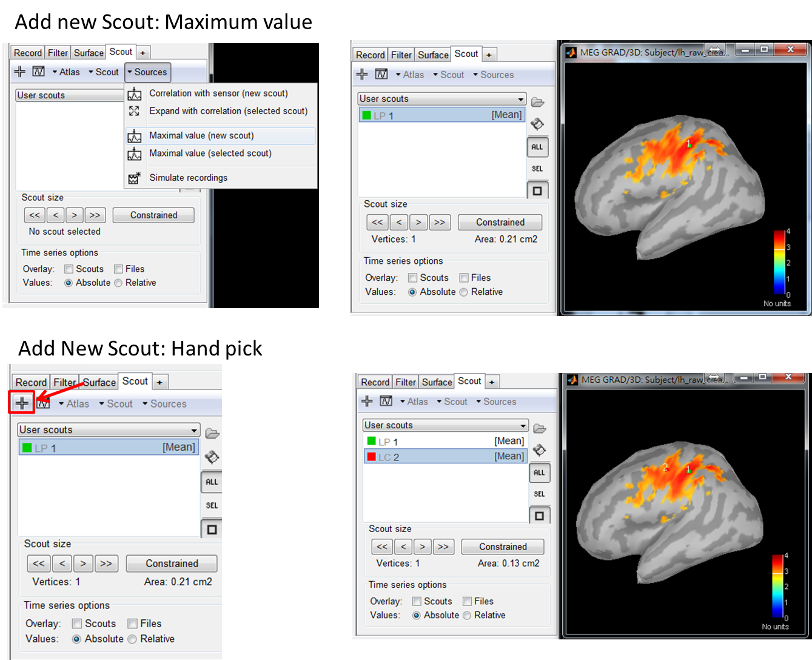Open the Sources menu in the LC 2 panel
The image size is (812, 660).
tap(496, 402)
